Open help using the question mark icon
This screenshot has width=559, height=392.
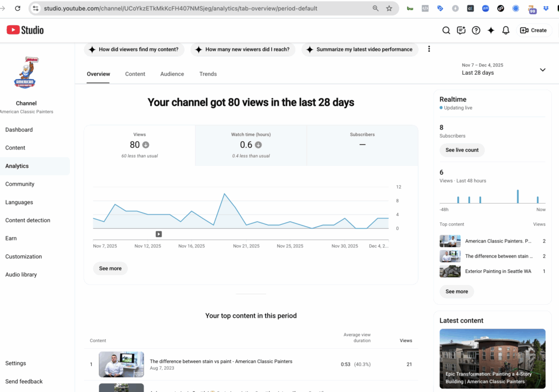coord(475,30)
